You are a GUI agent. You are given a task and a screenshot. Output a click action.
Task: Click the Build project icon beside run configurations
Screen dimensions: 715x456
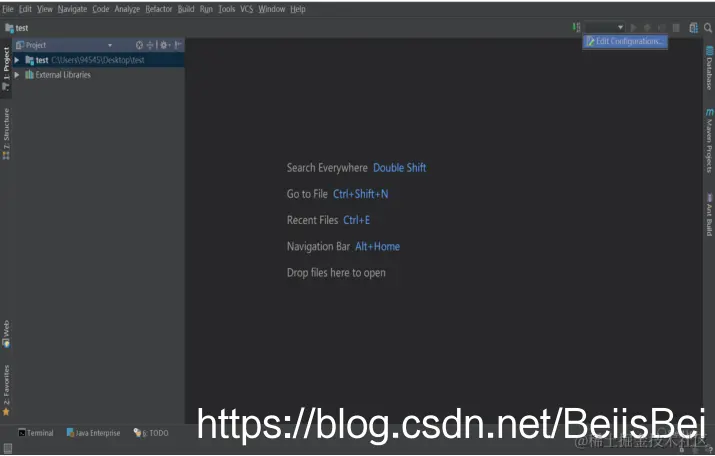pos(576,27)
